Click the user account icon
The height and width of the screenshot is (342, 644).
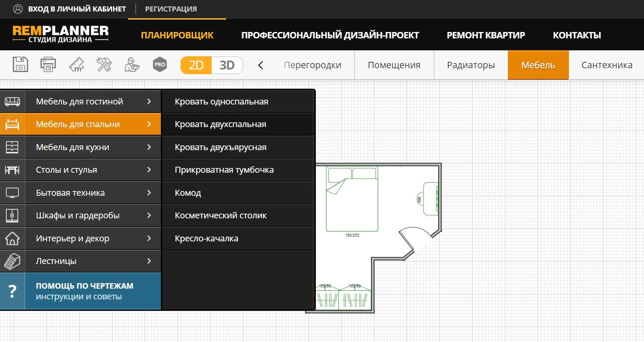18,9
